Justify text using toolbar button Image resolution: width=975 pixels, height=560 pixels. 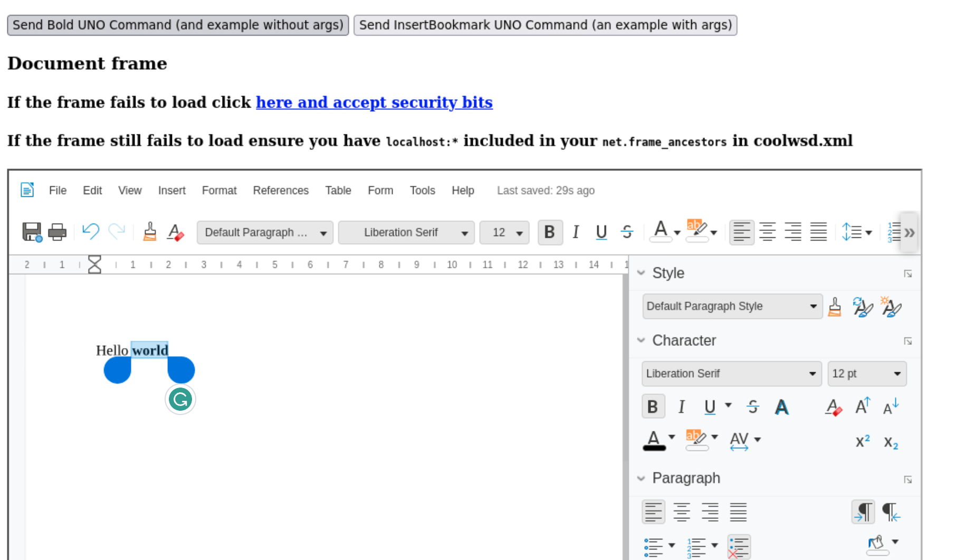[819, 232]
